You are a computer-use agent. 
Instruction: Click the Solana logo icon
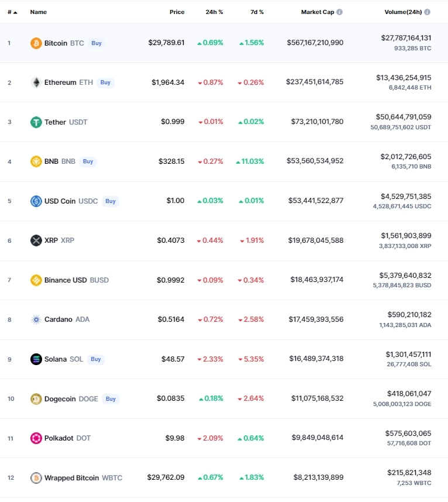(x=36, y=359)
